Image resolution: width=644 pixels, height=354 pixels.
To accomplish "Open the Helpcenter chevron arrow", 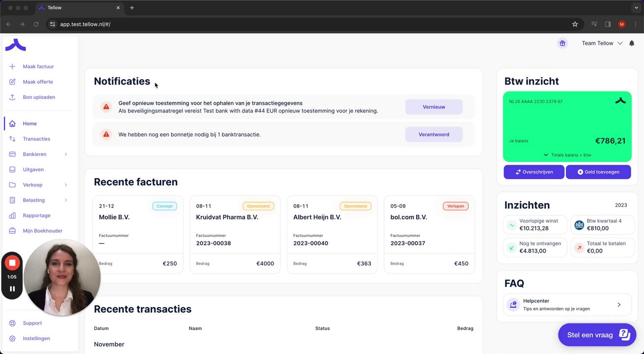I will [619, 305].
